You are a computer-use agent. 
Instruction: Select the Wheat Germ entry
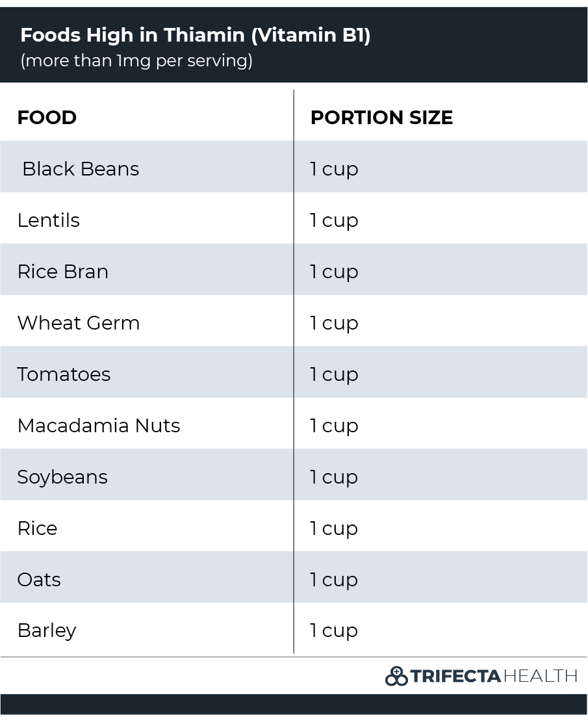(78, 323)
